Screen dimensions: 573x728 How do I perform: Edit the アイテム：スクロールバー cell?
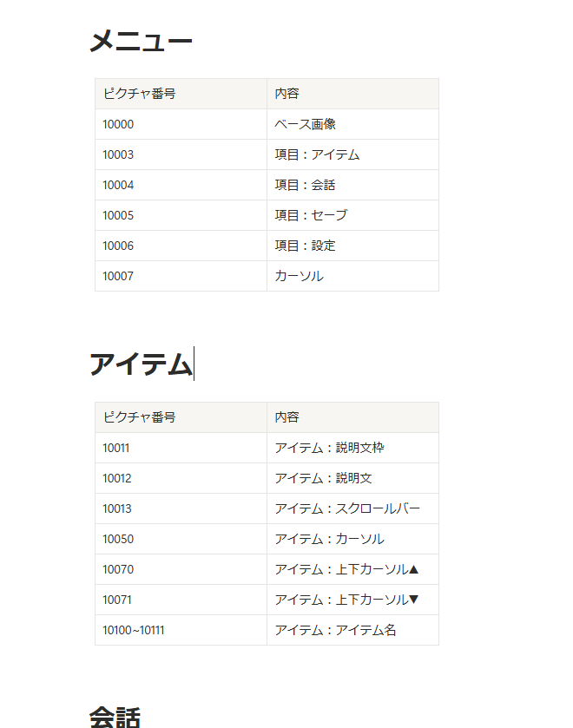click(x=352, y=508)
